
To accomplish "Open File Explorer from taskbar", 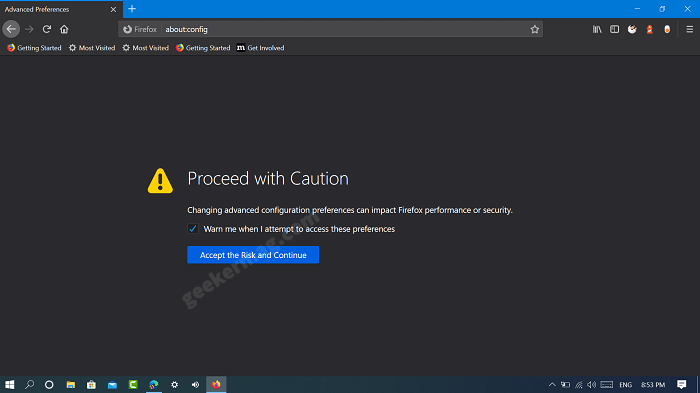I will pos(71,385).
